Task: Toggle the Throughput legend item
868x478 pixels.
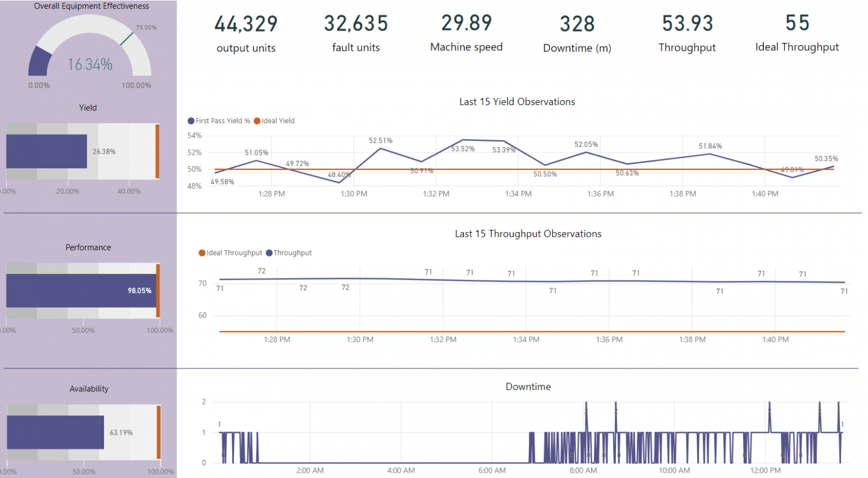Action: 289,253
